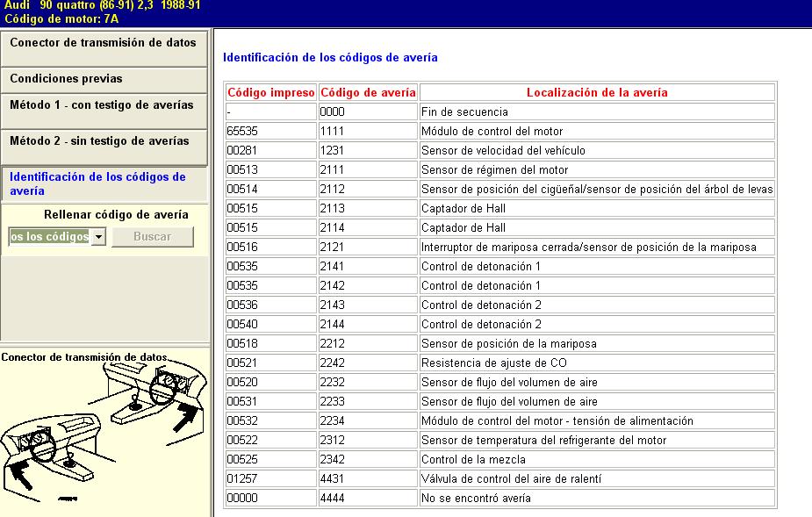Image resolution: width=812 pixels, height=517 pixels.
Task: Select printed code 00513
Action: pyautogui.click(x=271, y=170)
